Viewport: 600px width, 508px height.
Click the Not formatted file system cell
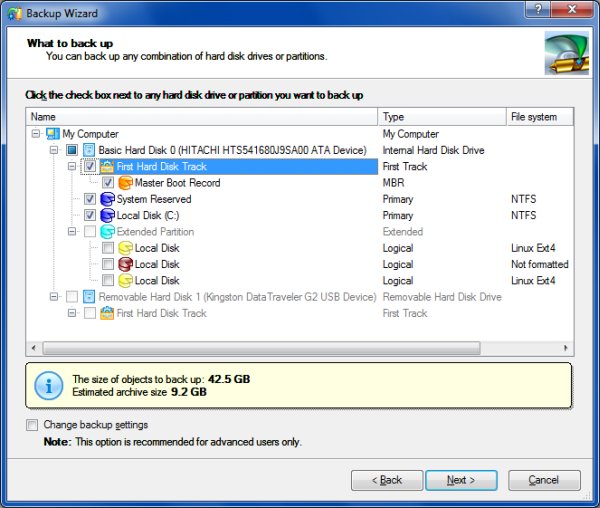tap(540, 264)
